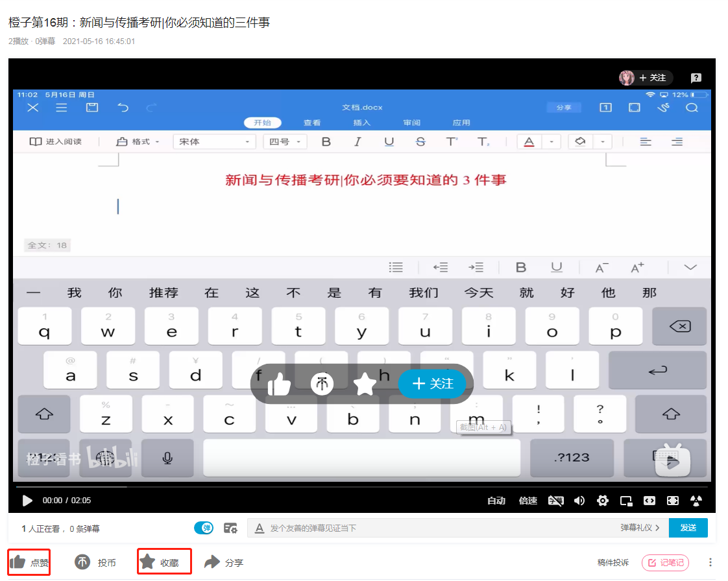Image resolution: width=728 pixels, height=581 pixels.
Task: Click the hamburger menu icon in document app
Action: point(61,108)
